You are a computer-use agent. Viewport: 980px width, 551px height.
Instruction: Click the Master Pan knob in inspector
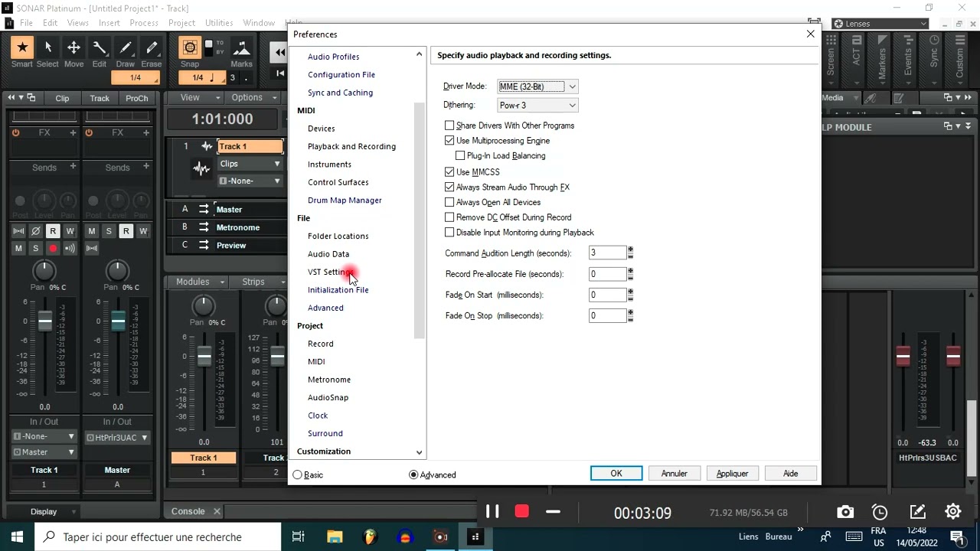117,270
